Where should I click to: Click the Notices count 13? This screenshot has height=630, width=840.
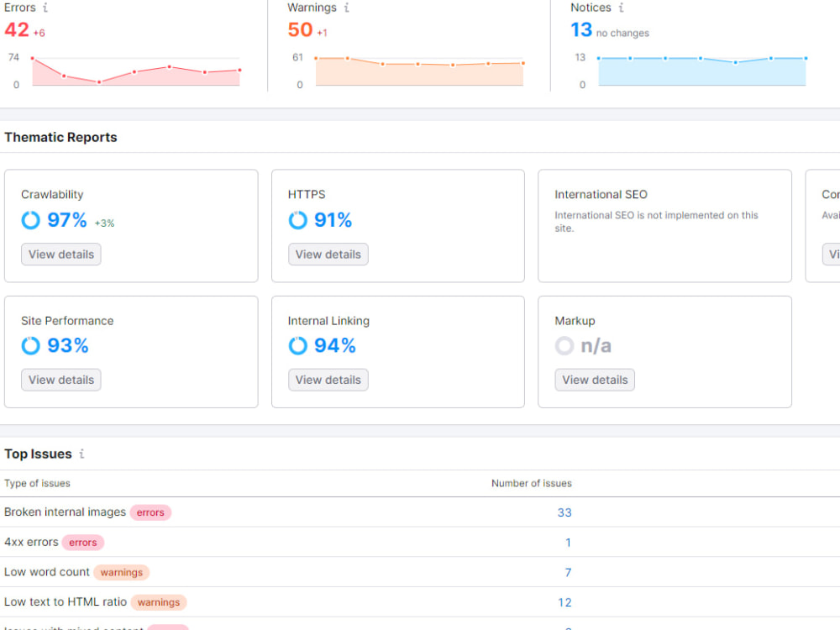(x=581, y=30)
